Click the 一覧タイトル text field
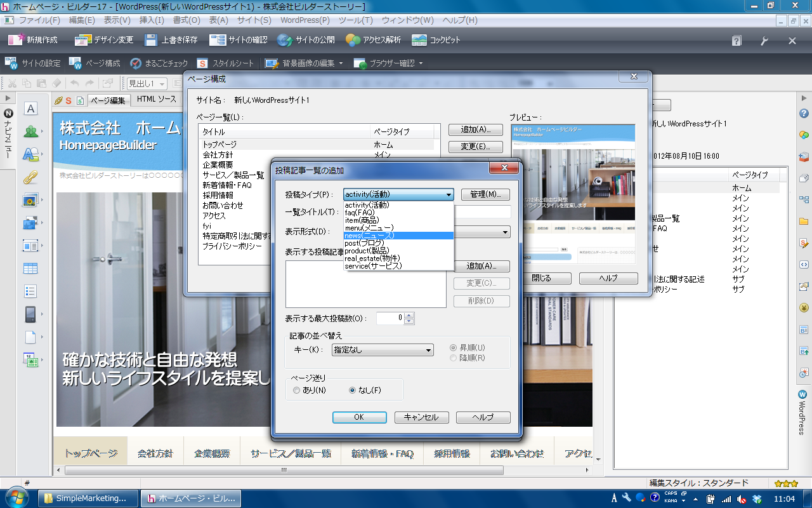The image size is (812, 508). tap(482, 212)
